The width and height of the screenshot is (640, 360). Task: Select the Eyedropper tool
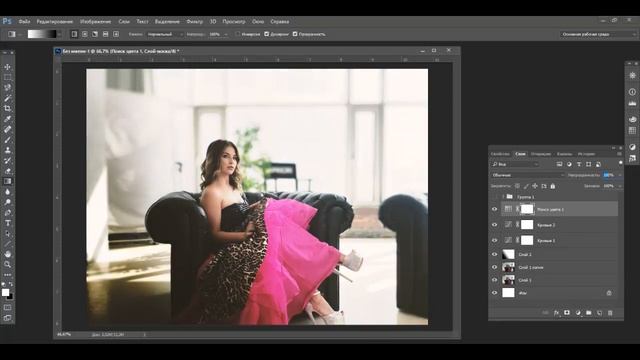(7, 119)
